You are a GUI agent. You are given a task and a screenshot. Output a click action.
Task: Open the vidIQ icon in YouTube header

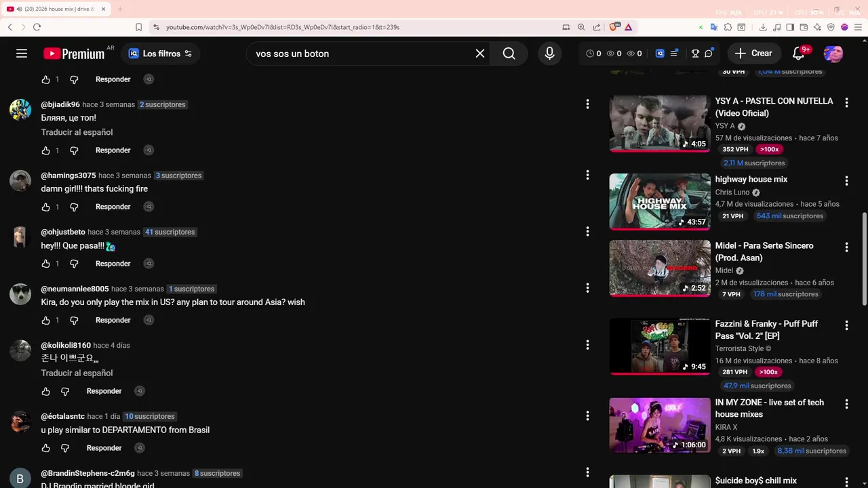[660, 54]
